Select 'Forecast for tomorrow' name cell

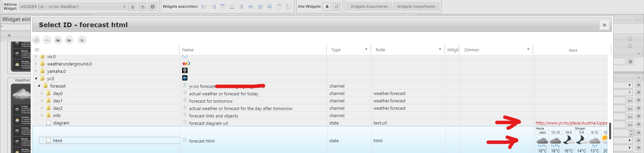(211, 101)
